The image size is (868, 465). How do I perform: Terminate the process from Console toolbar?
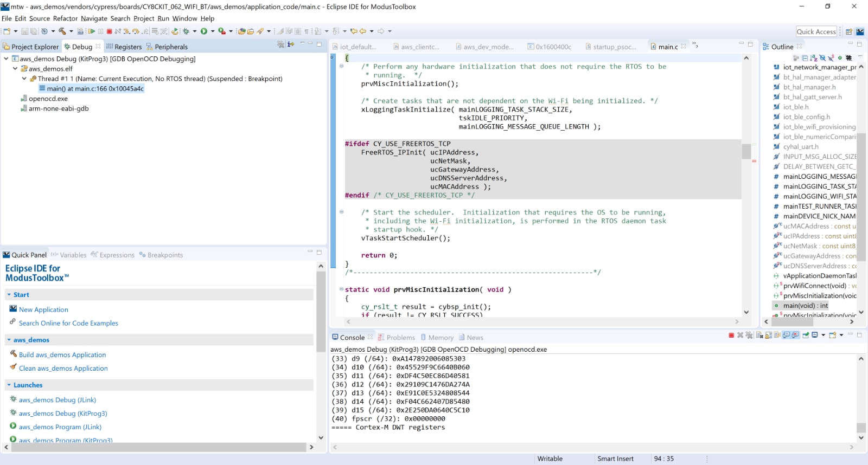click(x=731, y=335)
